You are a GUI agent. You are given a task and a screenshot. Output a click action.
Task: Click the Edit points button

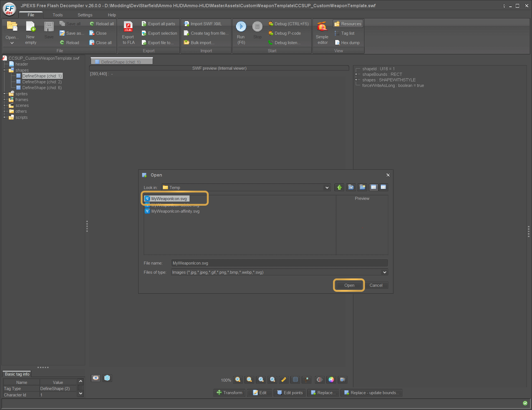coord(290,393)
